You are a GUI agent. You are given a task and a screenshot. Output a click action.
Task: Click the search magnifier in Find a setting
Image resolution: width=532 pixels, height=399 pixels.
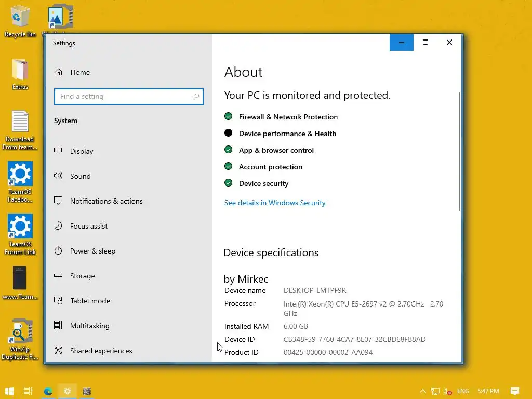(x=196, y=96)
